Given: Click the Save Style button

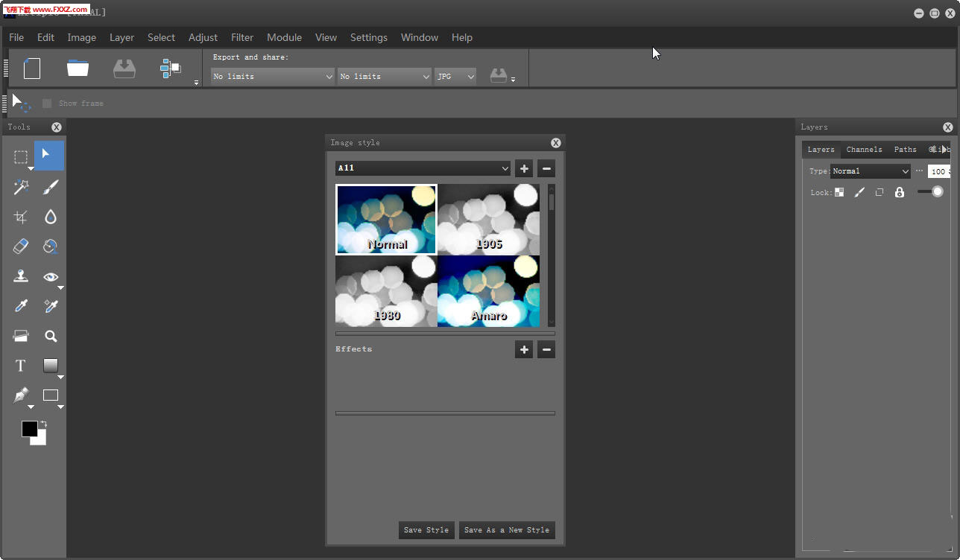Looking at the screenshot, I should pos(426,530).
